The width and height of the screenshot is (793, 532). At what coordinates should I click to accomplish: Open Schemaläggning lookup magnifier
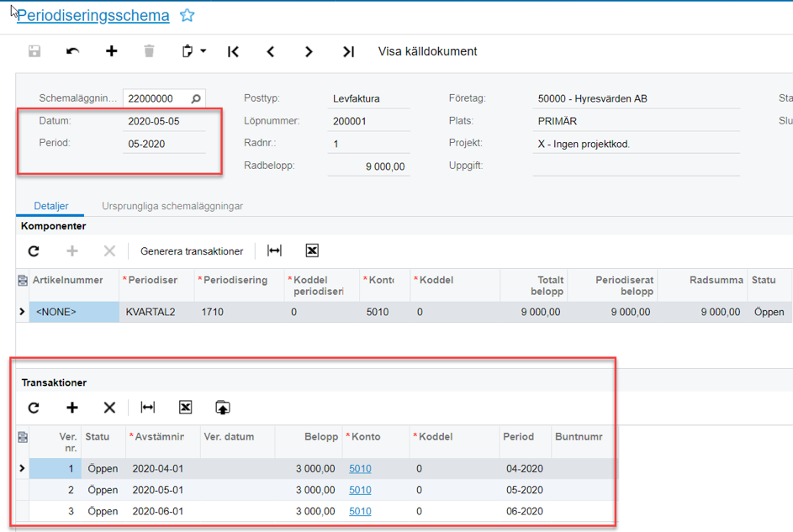point(196,99)
